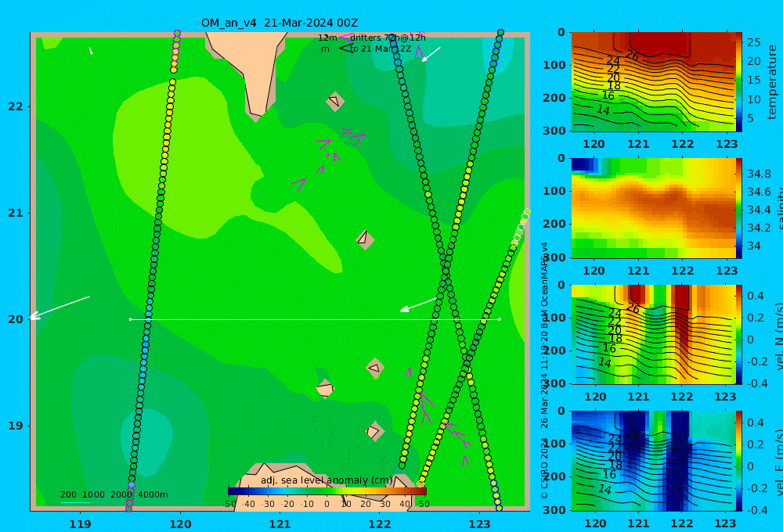Click the vel. N (m/s) colorbar

739,334
